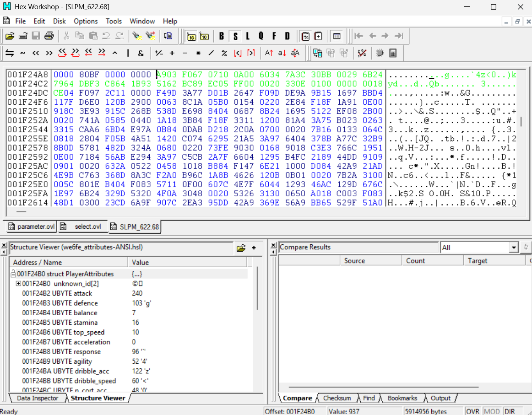Viewport: 532px width, 415px height.
Task: Click the Source column header
Action: [x=371, y=261]
